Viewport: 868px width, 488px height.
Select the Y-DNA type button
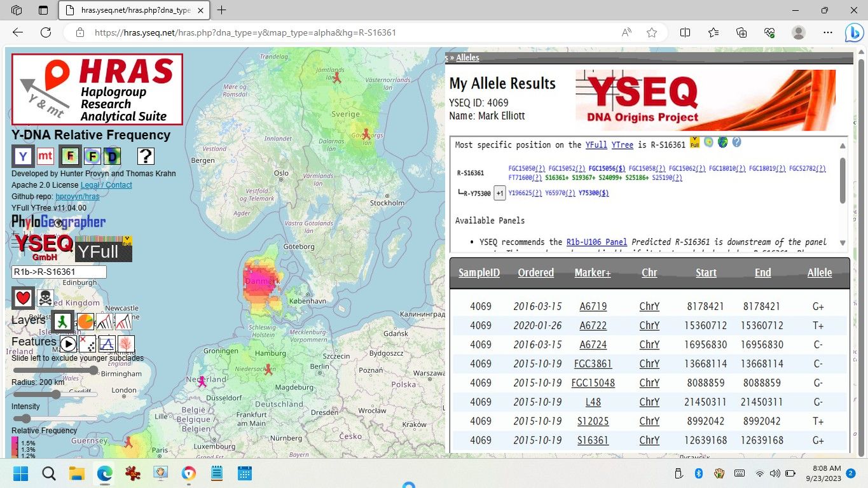(23, 156)
